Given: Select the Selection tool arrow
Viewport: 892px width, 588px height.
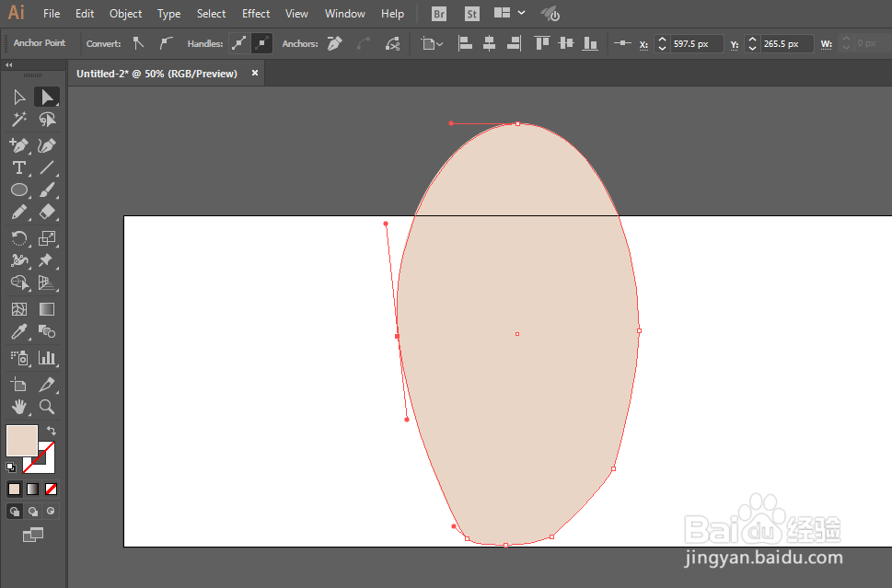Looking at the screenshot, I should pos(19,98).
